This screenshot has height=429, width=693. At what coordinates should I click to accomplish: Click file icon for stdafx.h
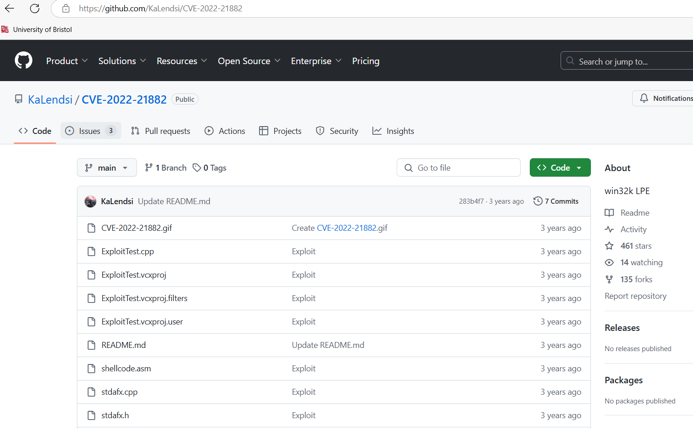pyautogui.click(x=91, y=415)
